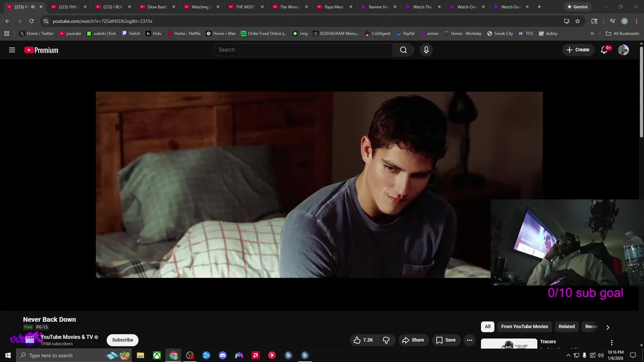Viewport: 644px width, 362px height.
Task: Click the YouTube search input field
Action: pos(303,50)
